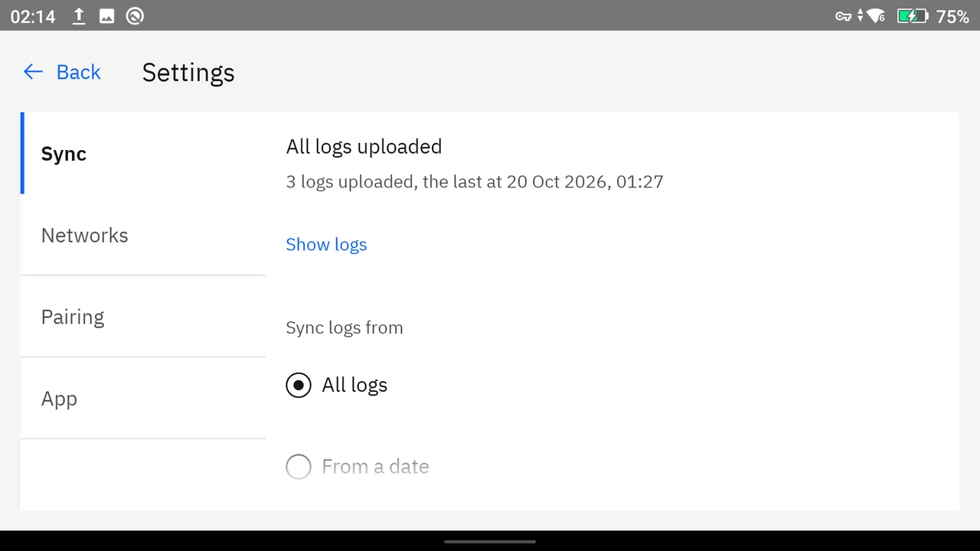Viewport: 980px width, 551px height.
Task: Select the App settings tab
Action: [143, 399]
